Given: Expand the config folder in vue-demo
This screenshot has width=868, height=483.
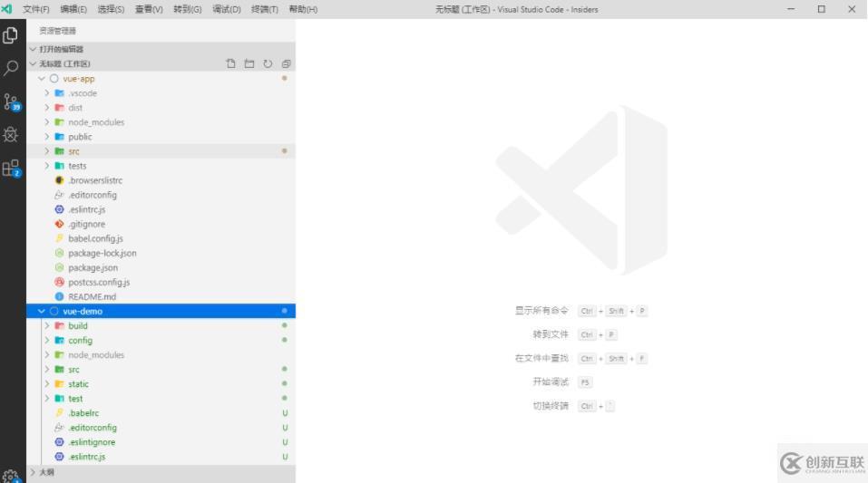Looking at the screenshot, I should (47, 340).
